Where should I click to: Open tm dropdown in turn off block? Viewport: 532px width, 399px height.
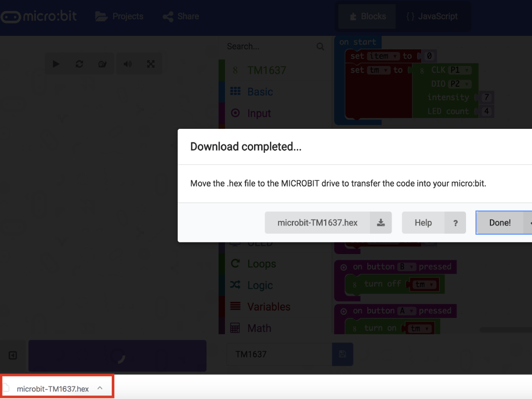pos(424,284)
